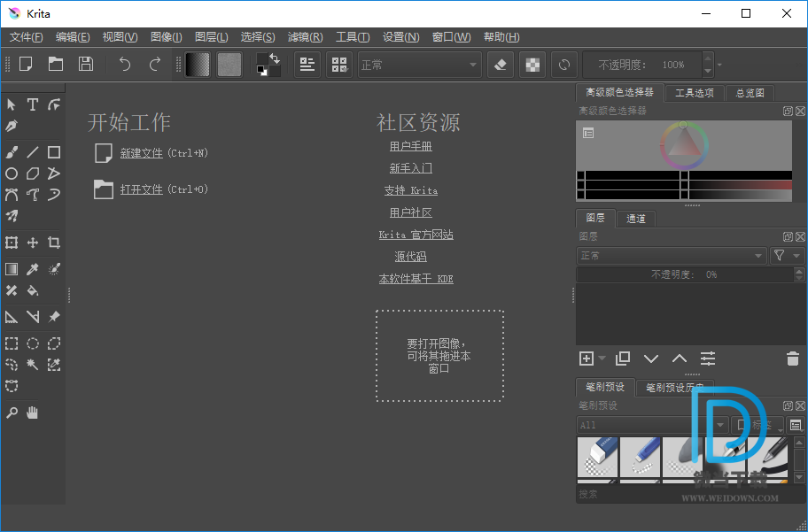The height and width of the screenshot is (532, 808).
Task: Toggle brush preset view mode icon
Action: pyautogui.click(x=796, y=426)
